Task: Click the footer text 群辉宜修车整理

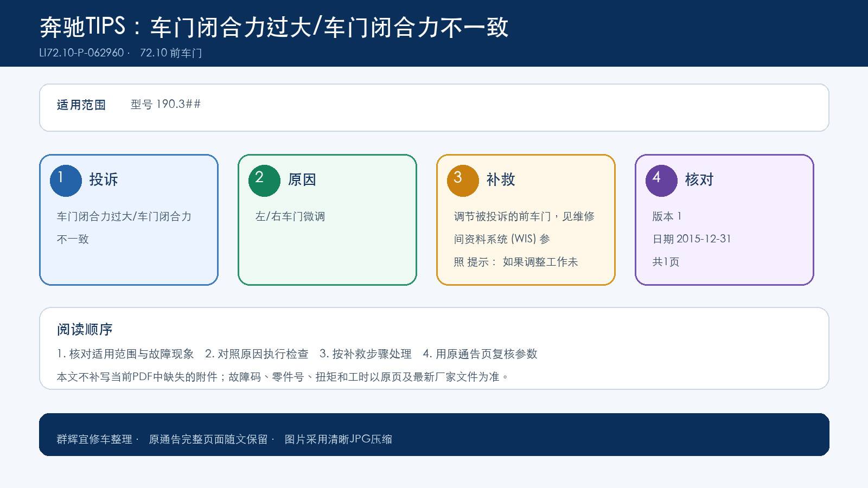Action: click(x=94, y=439)
